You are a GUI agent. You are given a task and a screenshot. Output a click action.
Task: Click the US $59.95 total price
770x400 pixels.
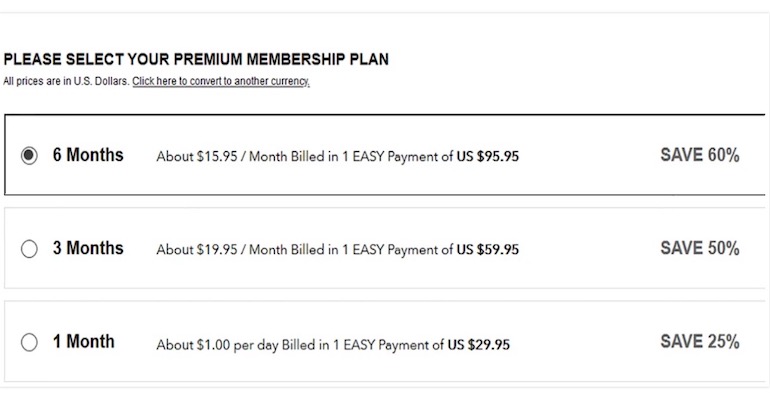[x=488, y=249]
